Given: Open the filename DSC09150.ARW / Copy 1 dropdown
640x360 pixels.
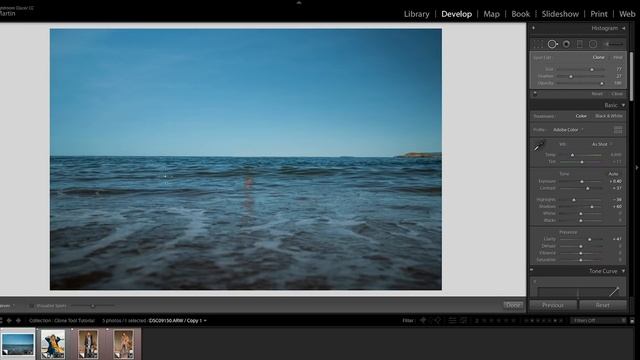Looking at the screenshot, I should click(178, 321).
